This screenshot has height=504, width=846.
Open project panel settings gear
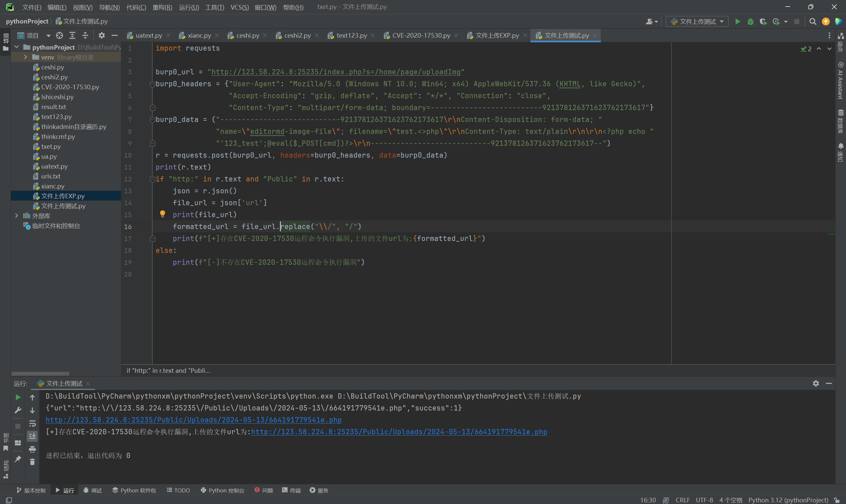[101, 35]
